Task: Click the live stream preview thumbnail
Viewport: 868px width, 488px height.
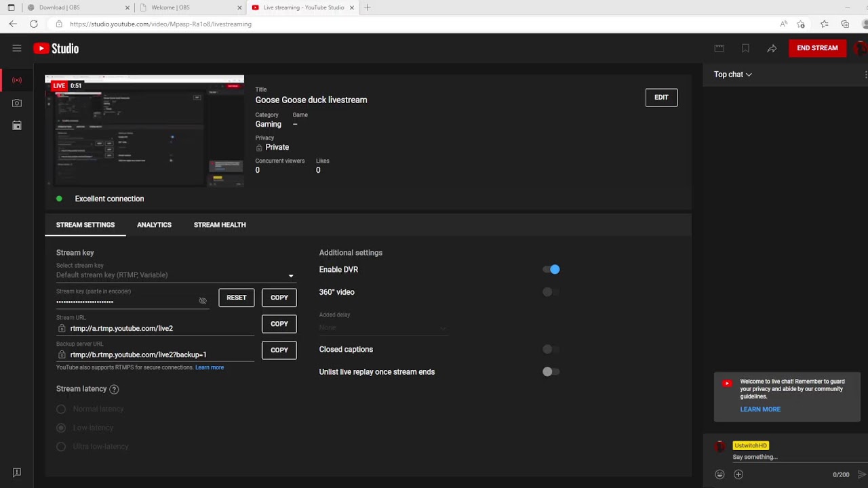Action: tap(144, 131)
